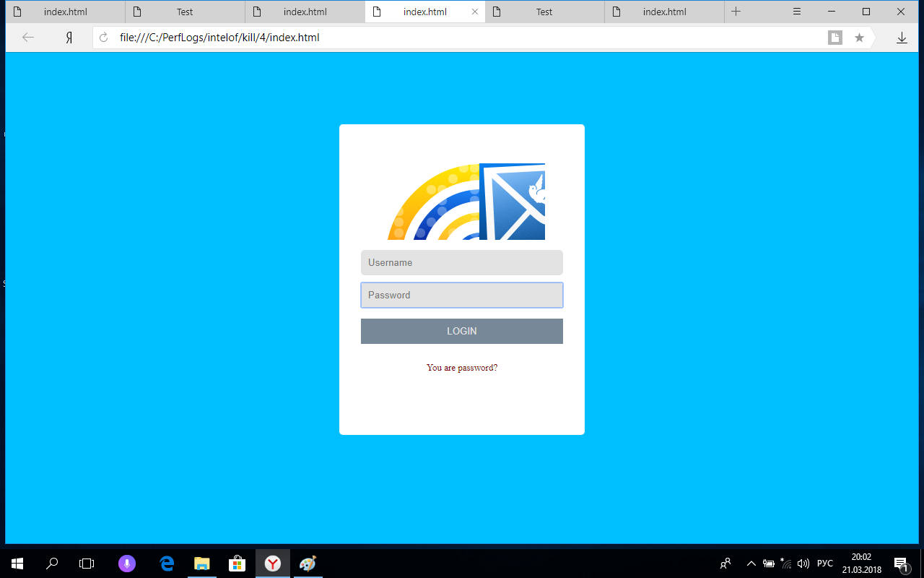Switch input language via РУС indicator
Image resolution: width=924 pixels, height=578 pixels.
pos(825,564)
